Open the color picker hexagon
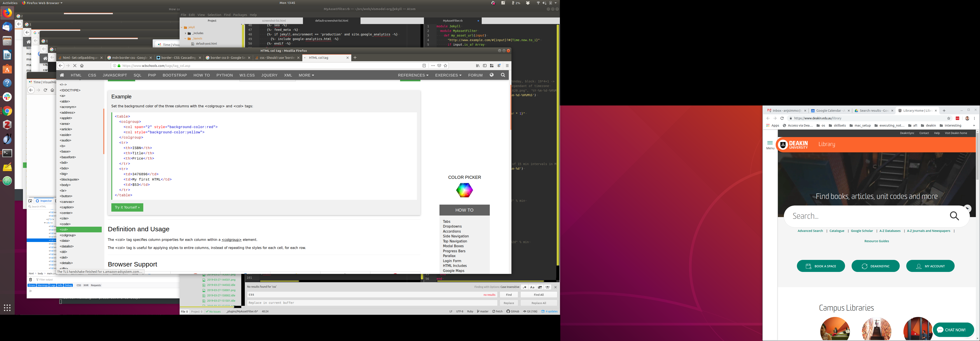 [x=464, y=190]
